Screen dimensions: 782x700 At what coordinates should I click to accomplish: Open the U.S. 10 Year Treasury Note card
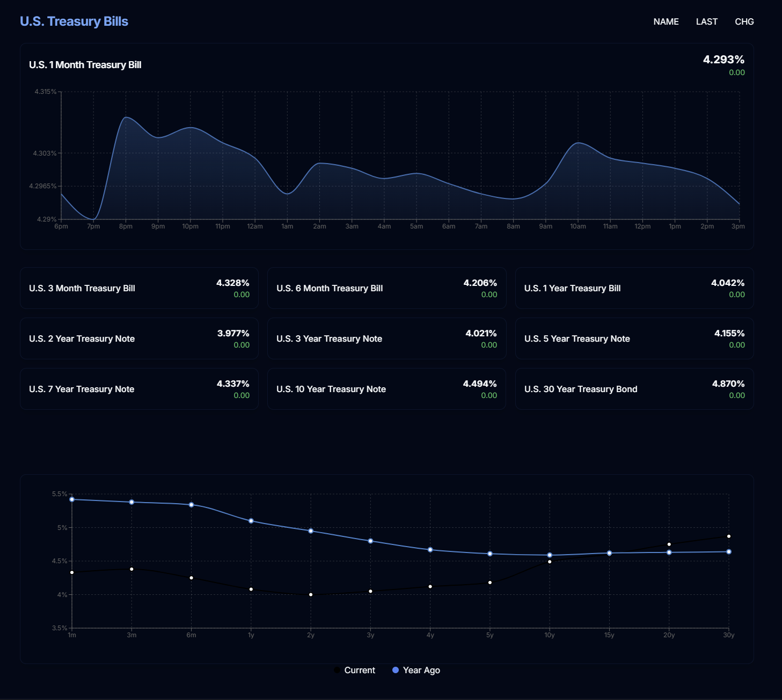(x=386, y=388)
